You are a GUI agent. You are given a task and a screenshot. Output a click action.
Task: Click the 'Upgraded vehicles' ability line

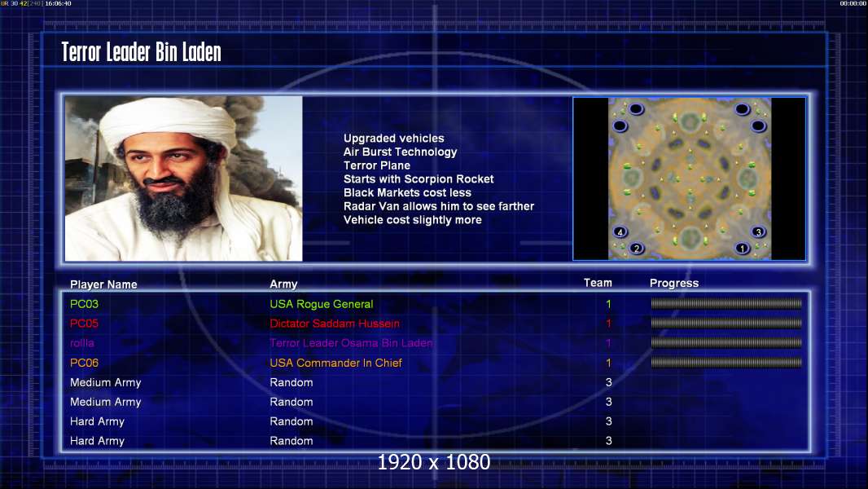click(x=393, y=139)
